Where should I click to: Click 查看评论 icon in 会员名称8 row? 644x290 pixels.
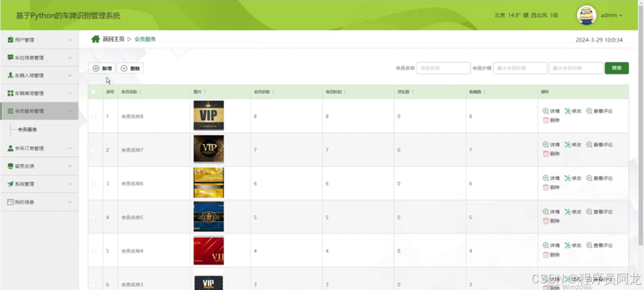[589, 111]
